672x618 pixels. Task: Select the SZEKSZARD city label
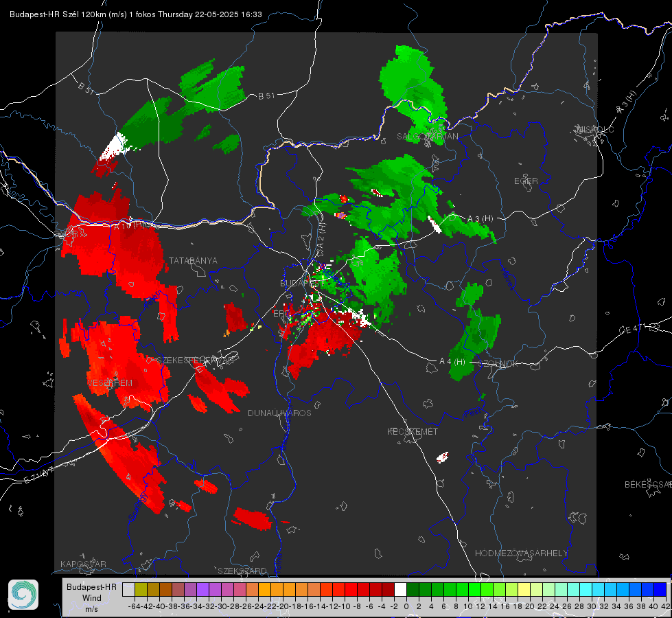pyautogui.click(x=242, y=571)
